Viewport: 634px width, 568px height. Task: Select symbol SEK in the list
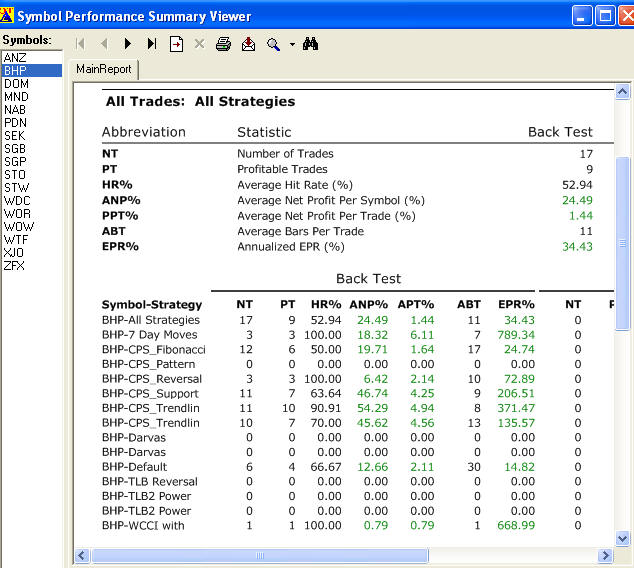click(x=32, y=135)
